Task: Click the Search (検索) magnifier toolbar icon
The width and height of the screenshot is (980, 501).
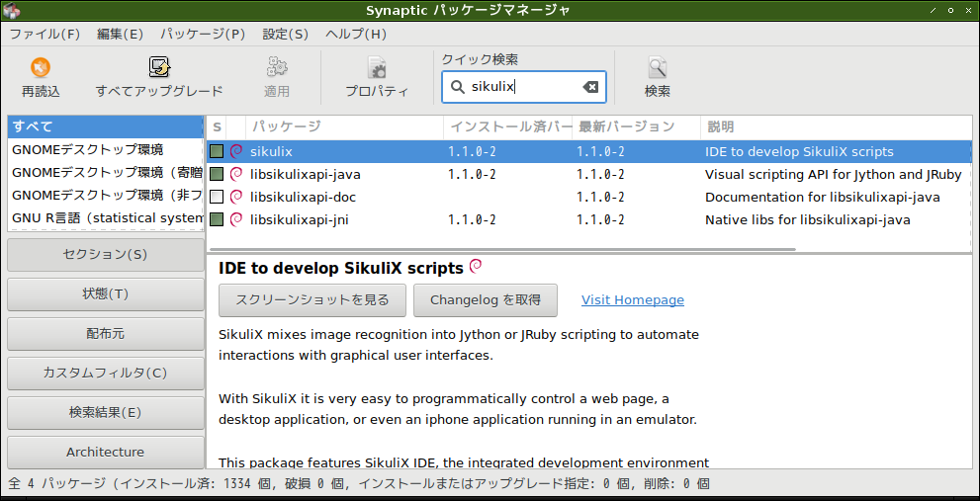Action: tap(658, 67)
